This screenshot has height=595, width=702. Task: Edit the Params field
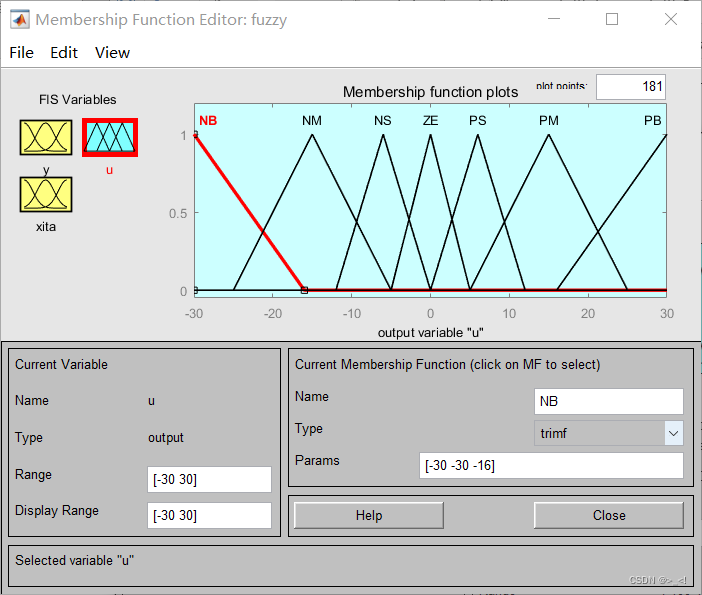point(551,465)
